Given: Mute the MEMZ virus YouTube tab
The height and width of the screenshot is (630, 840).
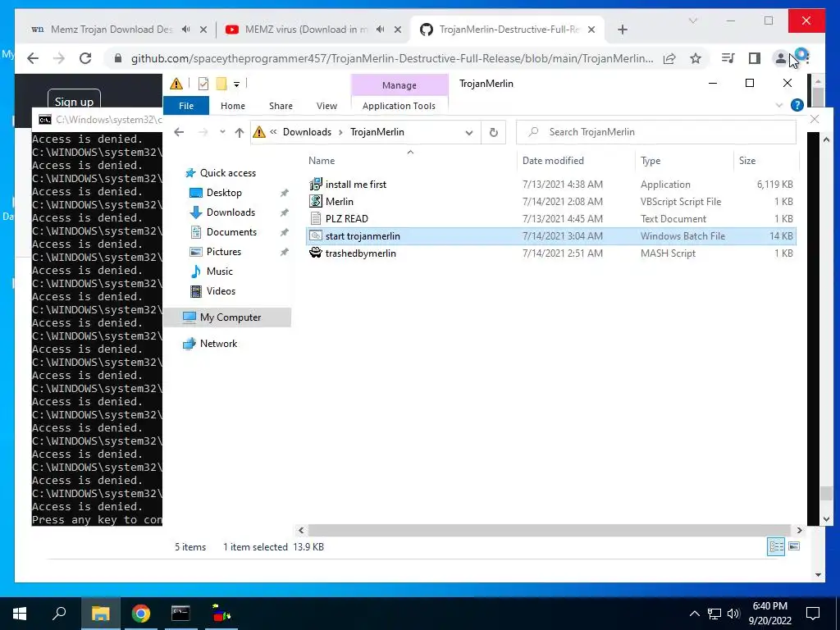Looking at the screenshot, I should click(x=380, y=30).
